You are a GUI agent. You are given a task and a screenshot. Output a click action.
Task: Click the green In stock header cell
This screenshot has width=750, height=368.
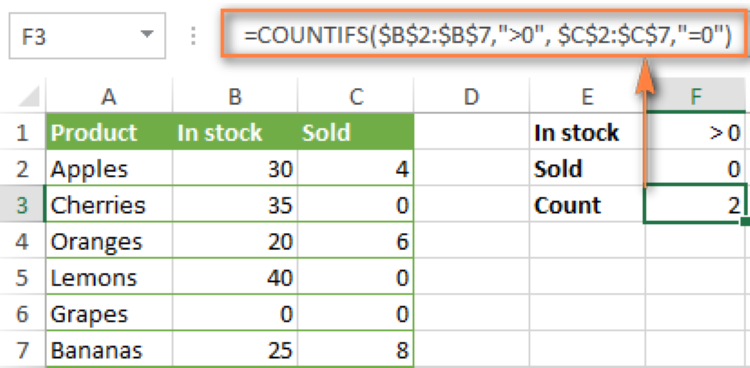pos(235,132)
